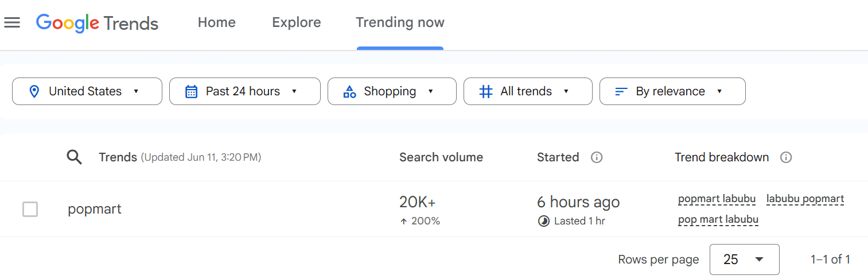Click the 'popmart labubu' breakdown term
Image resolution: width=868 pixels, height=279 pixels.
pyautogui.click(x=717, y=199)
